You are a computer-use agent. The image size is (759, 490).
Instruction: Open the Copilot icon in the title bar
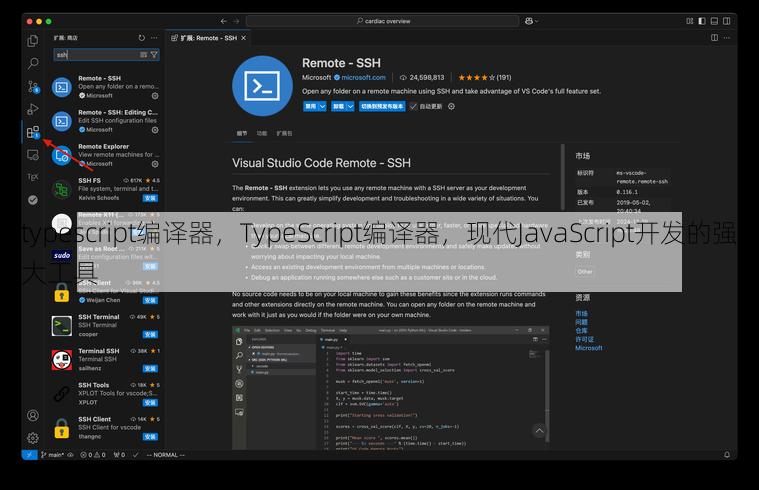tap(529, 21)
